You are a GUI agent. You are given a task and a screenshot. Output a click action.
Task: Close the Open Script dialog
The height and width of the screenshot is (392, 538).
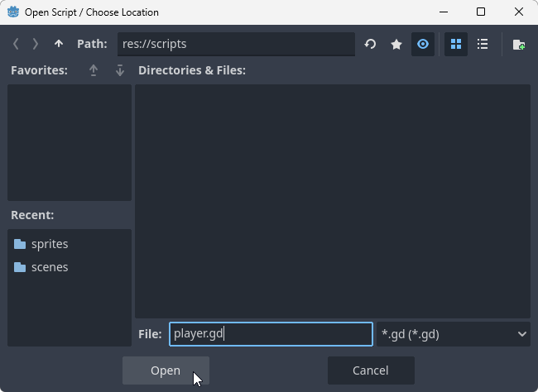519,12
